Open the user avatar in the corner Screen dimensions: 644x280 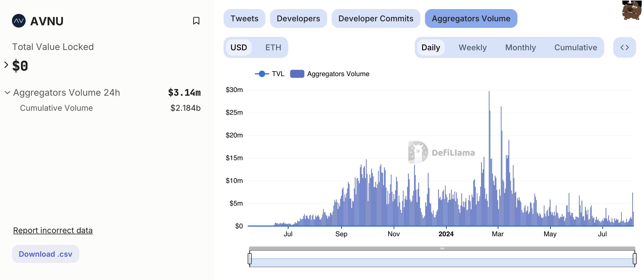pos(631,10)
